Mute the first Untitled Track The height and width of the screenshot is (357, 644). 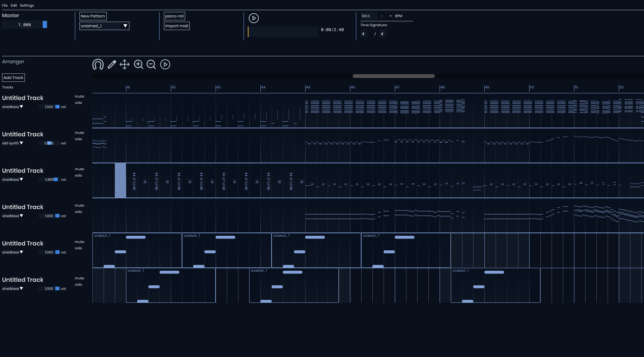pyautogui.click(x=79, y=96)
